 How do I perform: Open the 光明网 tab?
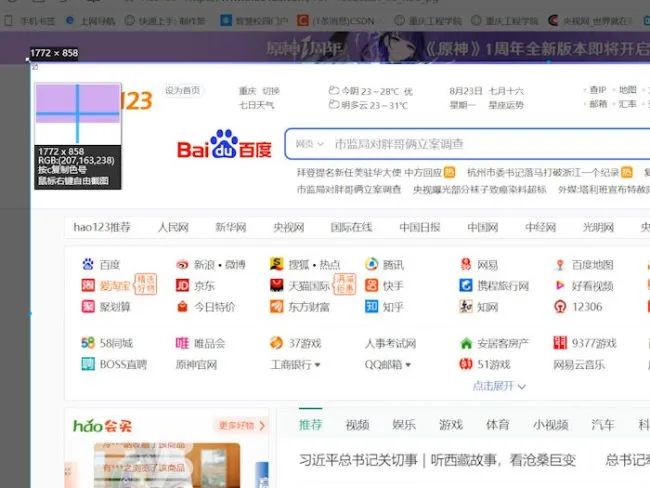coord(598,227)
